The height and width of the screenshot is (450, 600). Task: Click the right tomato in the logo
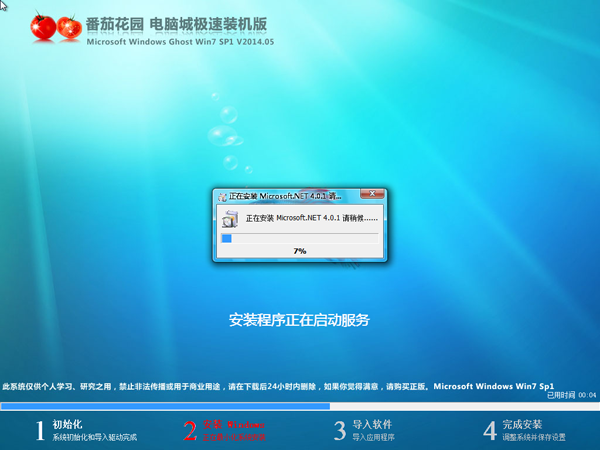69,29
